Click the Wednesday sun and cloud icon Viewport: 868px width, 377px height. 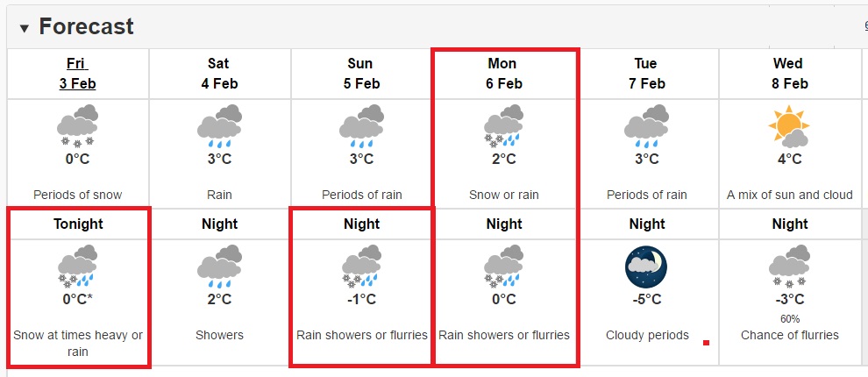click(x=789, y=126)
